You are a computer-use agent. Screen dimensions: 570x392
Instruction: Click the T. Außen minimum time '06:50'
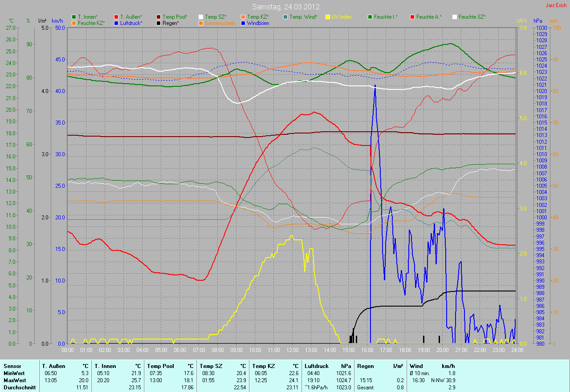[x=51, y=373]
